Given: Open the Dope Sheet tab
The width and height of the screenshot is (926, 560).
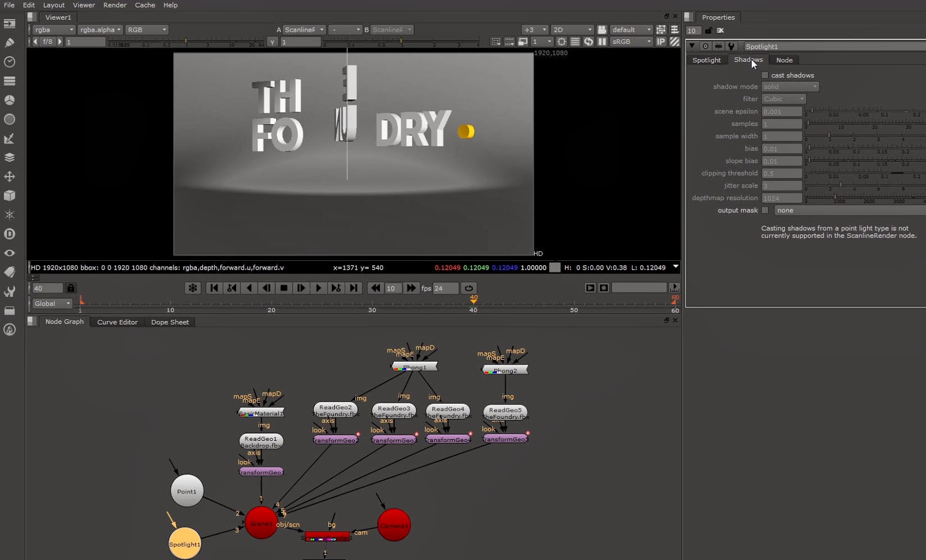Looking at the screenshot, I should click(x=170, y=322).
